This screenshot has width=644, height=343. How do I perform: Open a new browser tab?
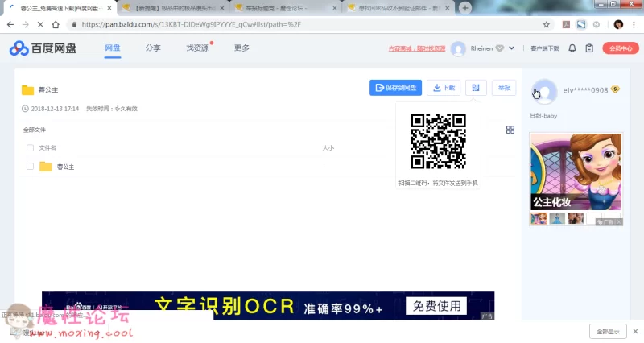coord(465,8)
